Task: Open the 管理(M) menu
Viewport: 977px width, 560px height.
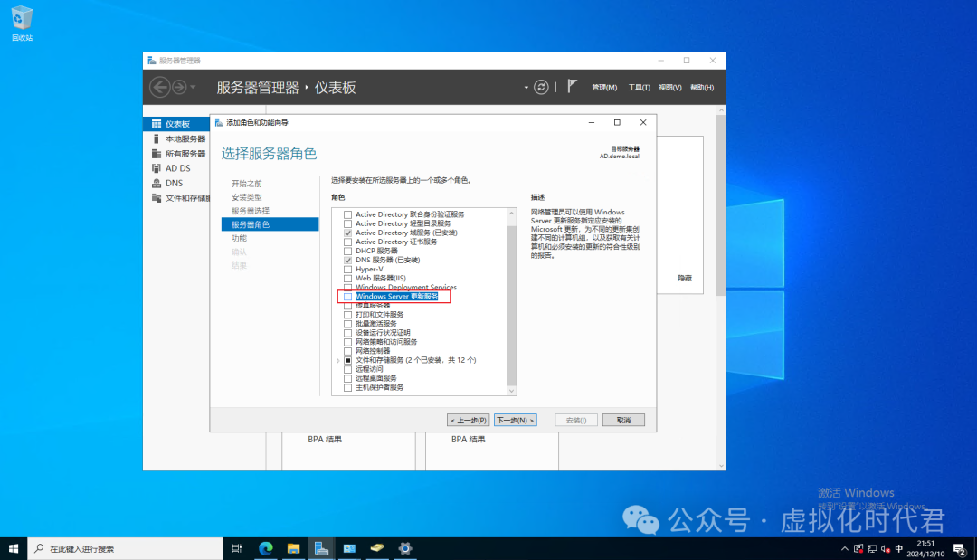Action: pos(604,87)
